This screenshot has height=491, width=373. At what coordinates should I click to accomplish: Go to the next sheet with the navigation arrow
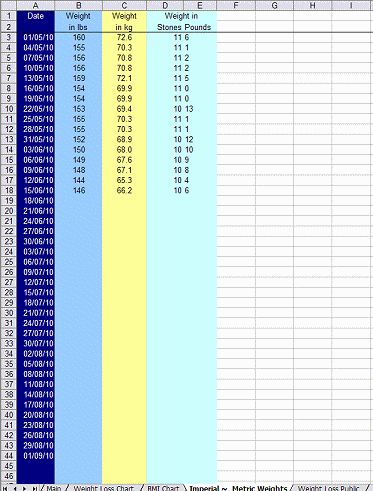coord(24,488)
